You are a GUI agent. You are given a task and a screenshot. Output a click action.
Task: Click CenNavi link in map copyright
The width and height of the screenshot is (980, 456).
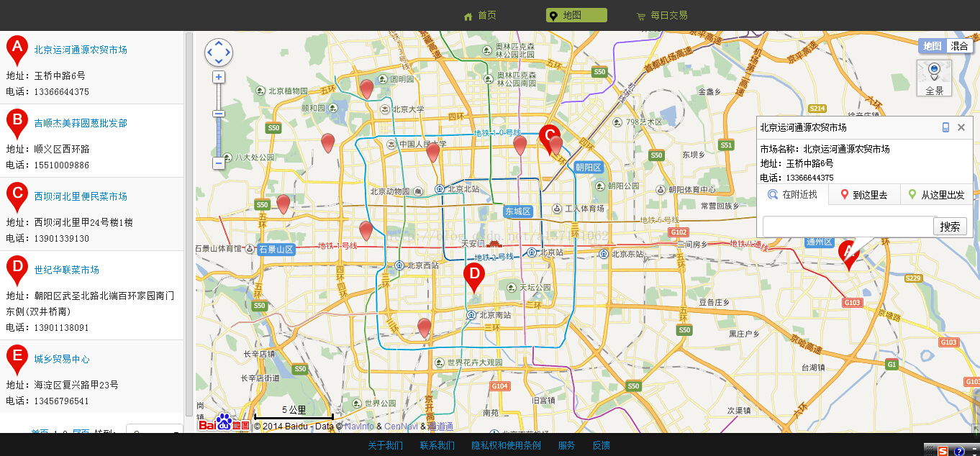[x=401, y=427]
